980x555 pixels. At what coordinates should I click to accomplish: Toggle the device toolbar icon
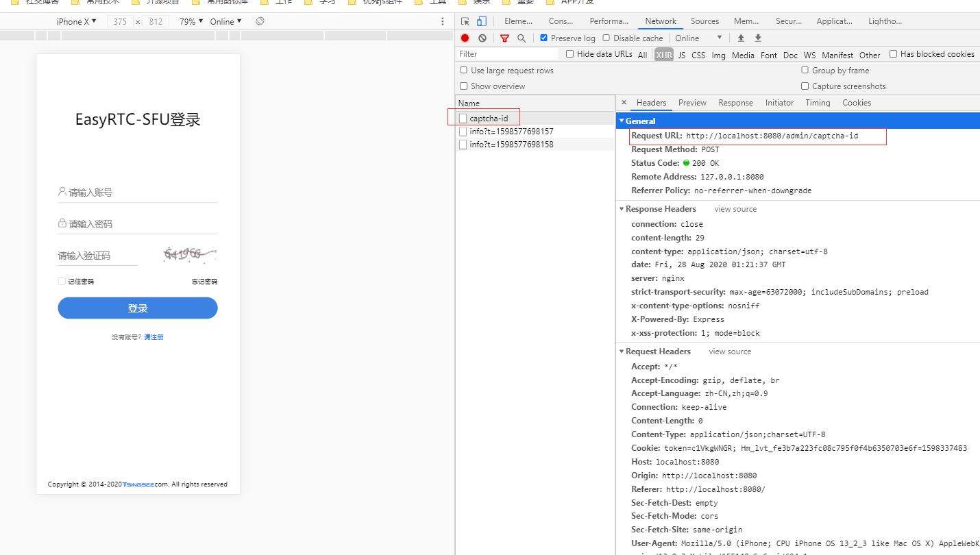pyautogui.click(x=482, y=21)
